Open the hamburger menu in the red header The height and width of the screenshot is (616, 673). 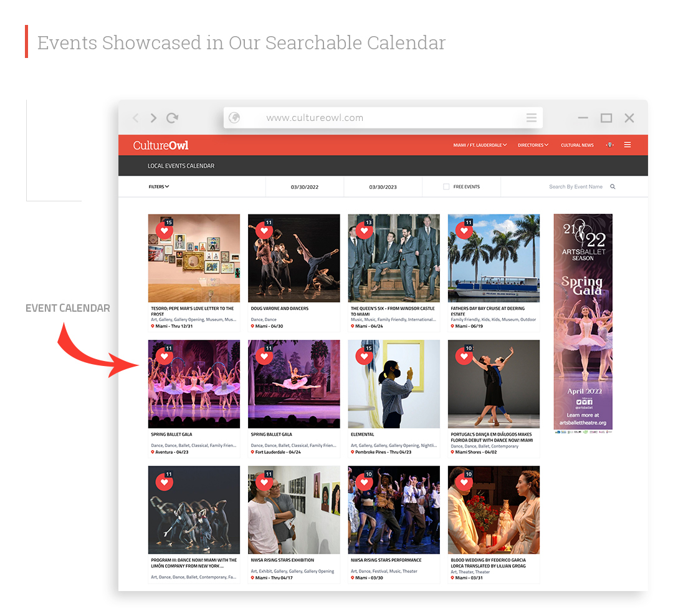coord(628,145)
